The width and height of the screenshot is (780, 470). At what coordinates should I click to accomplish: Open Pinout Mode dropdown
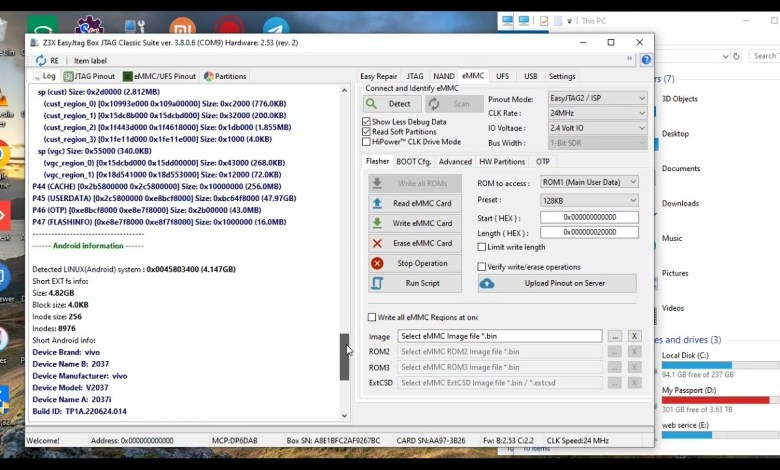point(597,98)
